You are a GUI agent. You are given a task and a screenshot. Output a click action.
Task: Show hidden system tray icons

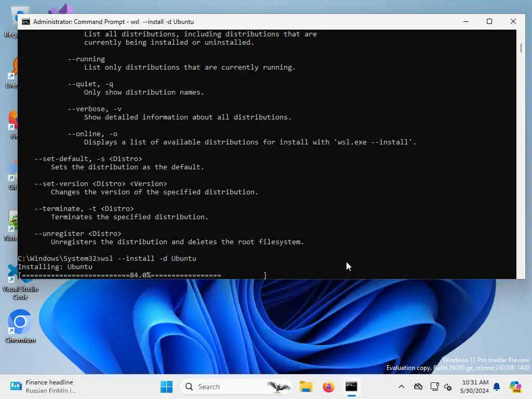pyautogui.click(x=402, y=387)
